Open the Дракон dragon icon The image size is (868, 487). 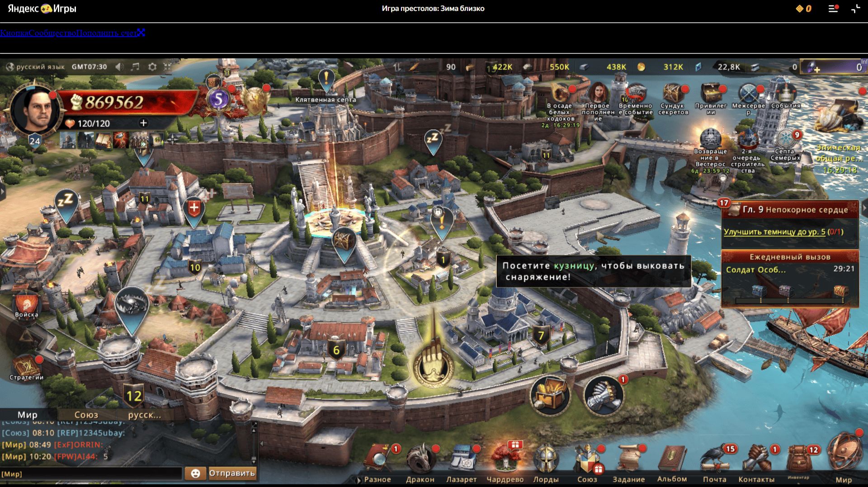[x=420, y=459]
